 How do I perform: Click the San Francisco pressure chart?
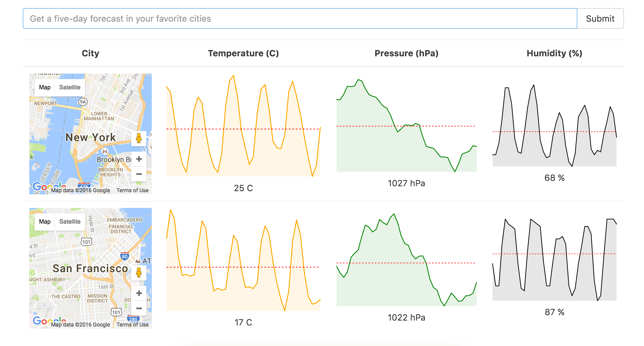[406, 260]
